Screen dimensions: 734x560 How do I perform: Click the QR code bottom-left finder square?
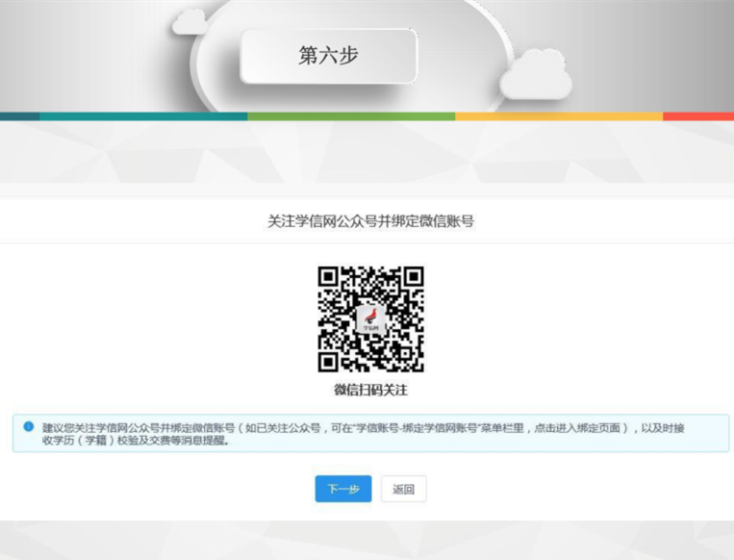[330, 360]
